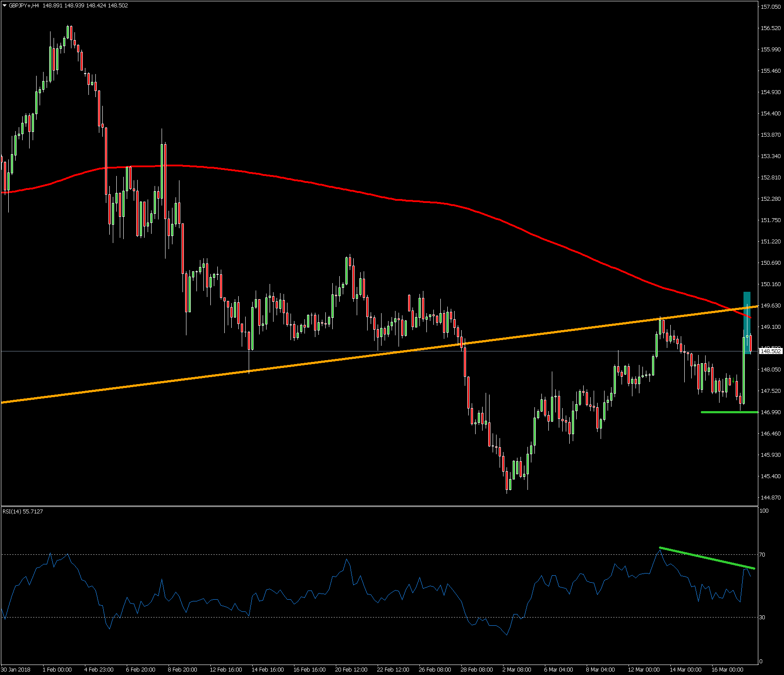
Task: Click the GBPJPY+,H4 chart title text
Action: point(24,6)
